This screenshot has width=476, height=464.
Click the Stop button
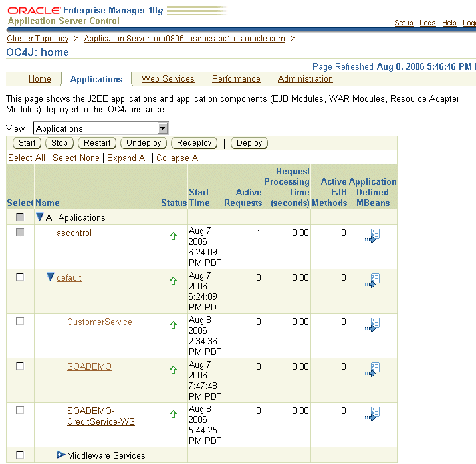59,143
